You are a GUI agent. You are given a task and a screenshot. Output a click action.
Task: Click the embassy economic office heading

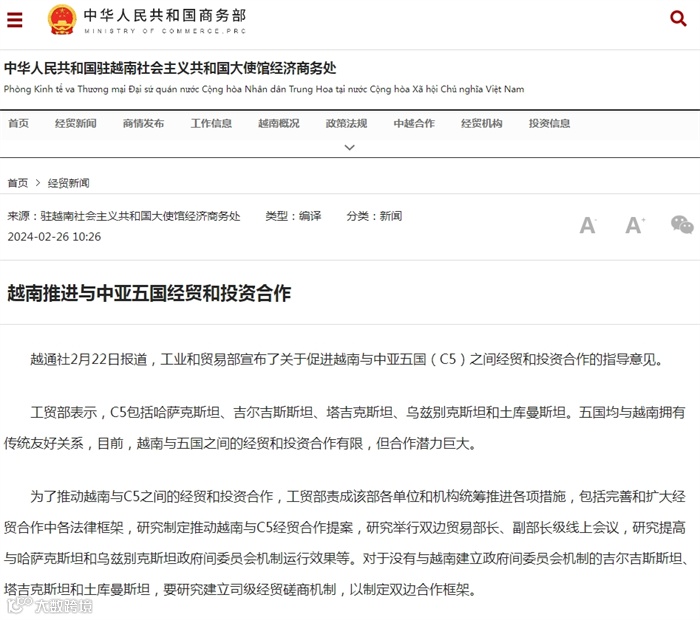click(170, 68)
